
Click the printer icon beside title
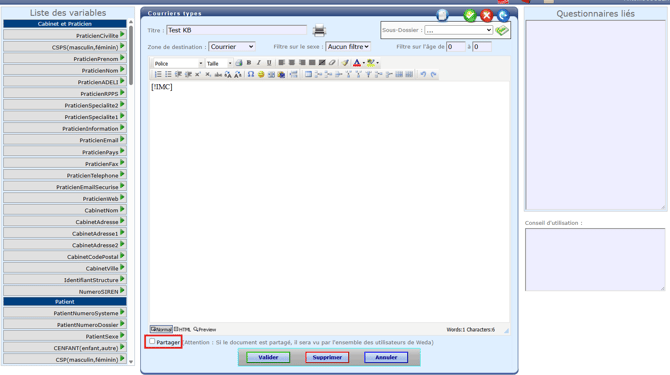pos(319,30)
